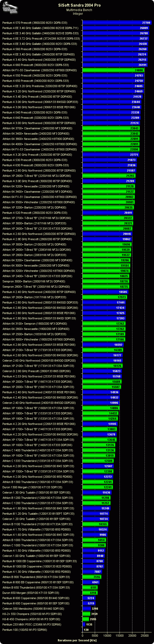
Task: Click the Athlon 64 FX-53 Clawhammer label
Action: point(40,149)
